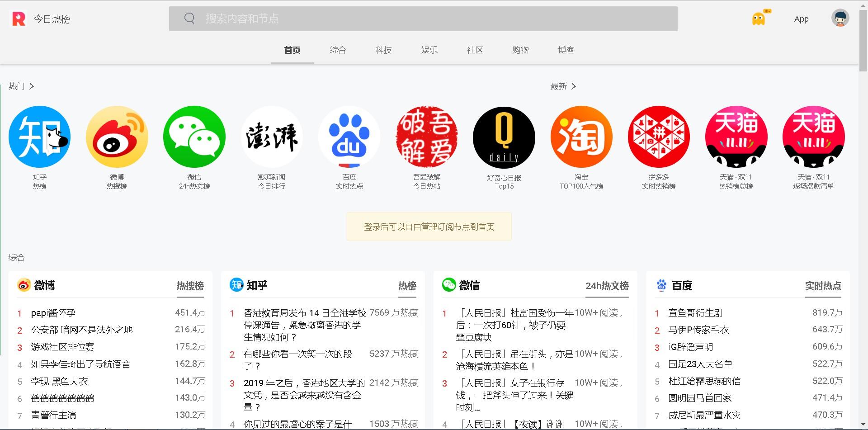
Task: Click the 综合 section heading above cards
Action: click(x=17, y=257)
